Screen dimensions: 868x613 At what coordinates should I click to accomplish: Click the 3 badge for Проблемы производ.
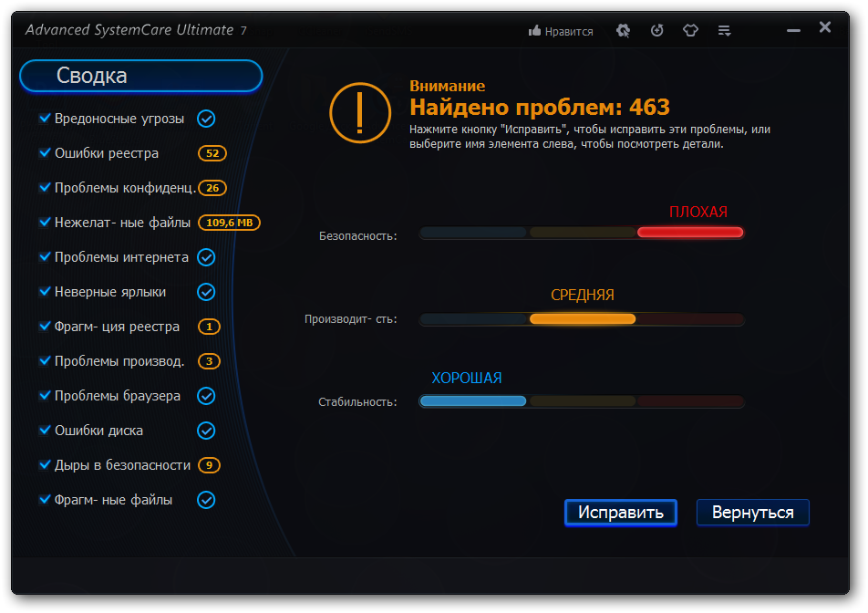click(210, 361)
